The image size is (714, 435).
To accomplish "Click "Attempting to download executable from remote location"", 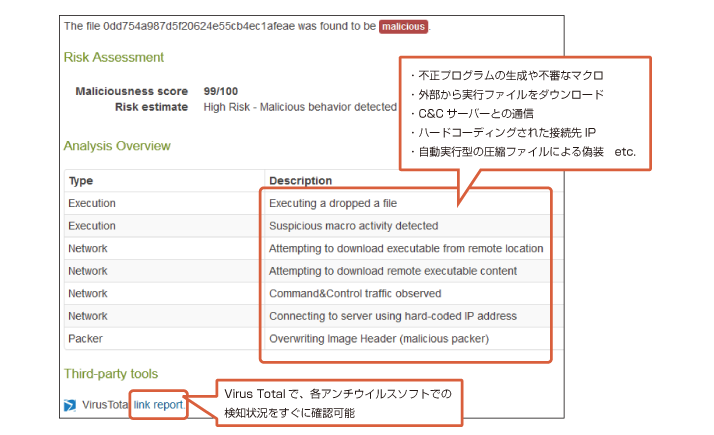I will coord(406,248).
